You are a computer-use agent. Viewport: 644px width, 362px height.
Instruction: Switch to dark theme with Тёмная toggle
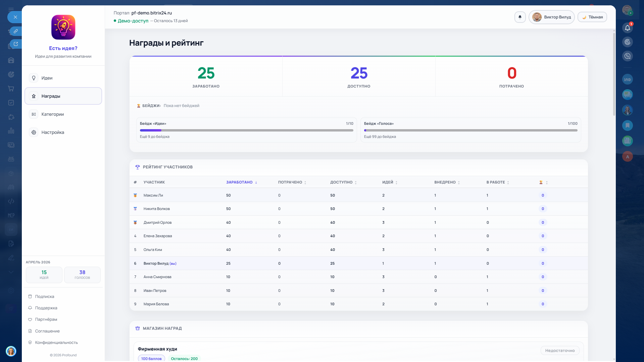pos(592,17)
